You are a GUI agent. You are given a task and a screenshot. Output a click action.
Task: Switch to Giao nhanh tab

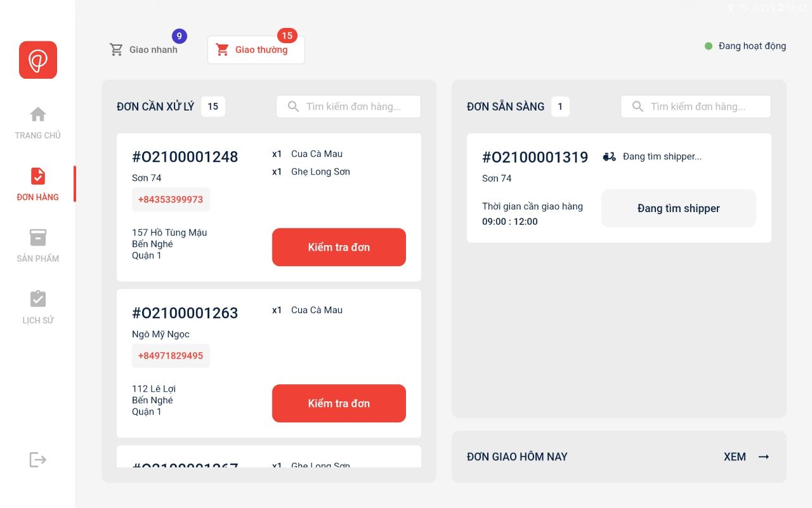click(x=145, y=50)
